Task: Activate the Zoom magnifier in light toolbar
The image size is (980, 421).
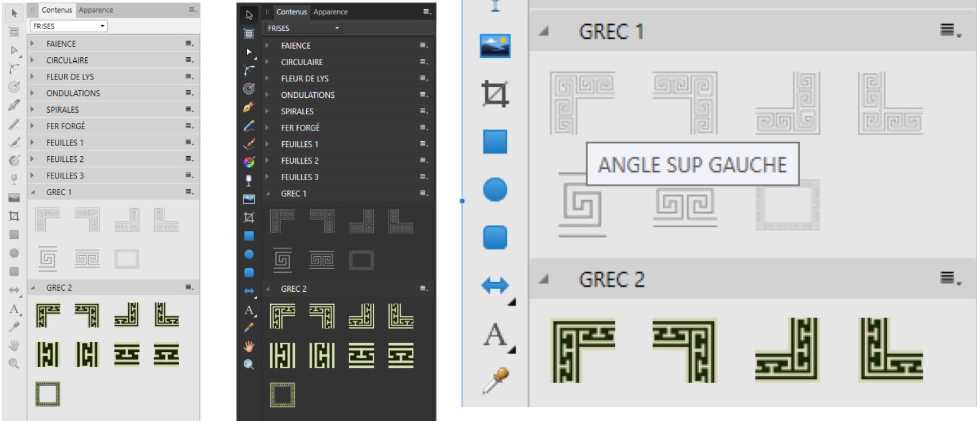Action: [14, 364]
